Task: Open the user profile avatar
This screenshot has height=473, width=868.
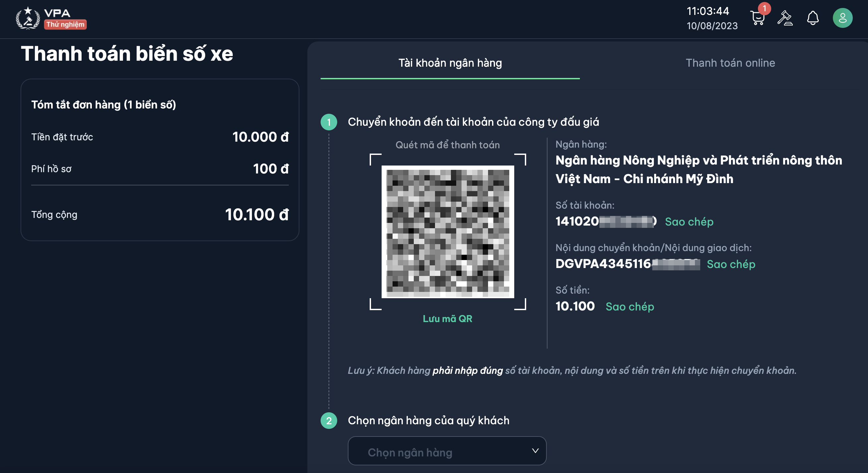Action: tap(842, 18)
